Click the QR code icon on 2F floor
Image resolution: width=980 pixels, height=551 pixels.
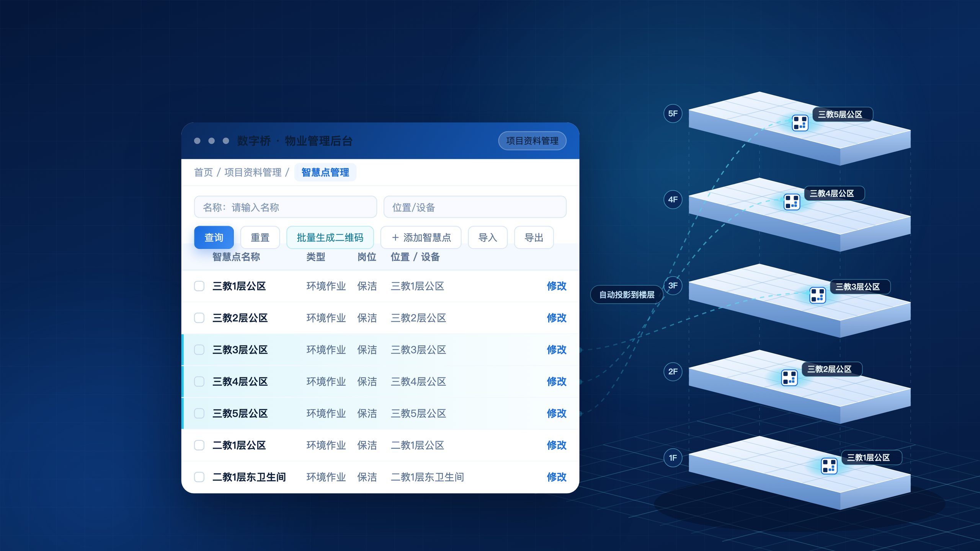tap(789, 378)
